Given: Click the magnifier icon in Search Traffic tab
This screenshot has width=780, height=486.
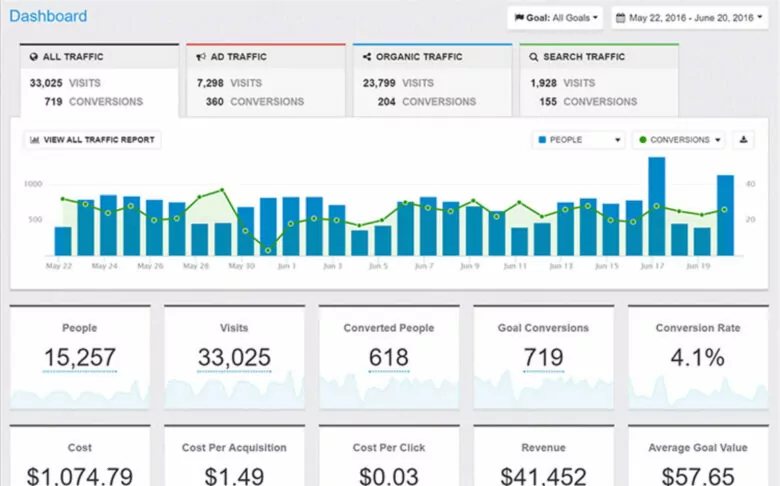Looking at the screenshot, I should pyautogui.click(x=535, y=58).
